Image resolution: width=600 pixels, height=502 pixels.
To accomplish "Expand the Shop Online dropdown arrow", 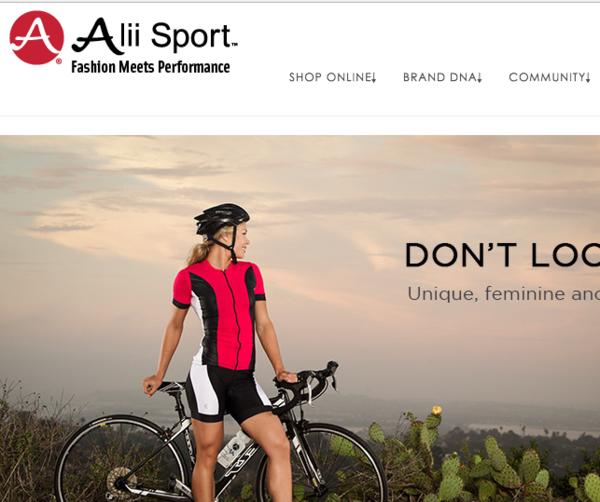I will click(374, 78).
